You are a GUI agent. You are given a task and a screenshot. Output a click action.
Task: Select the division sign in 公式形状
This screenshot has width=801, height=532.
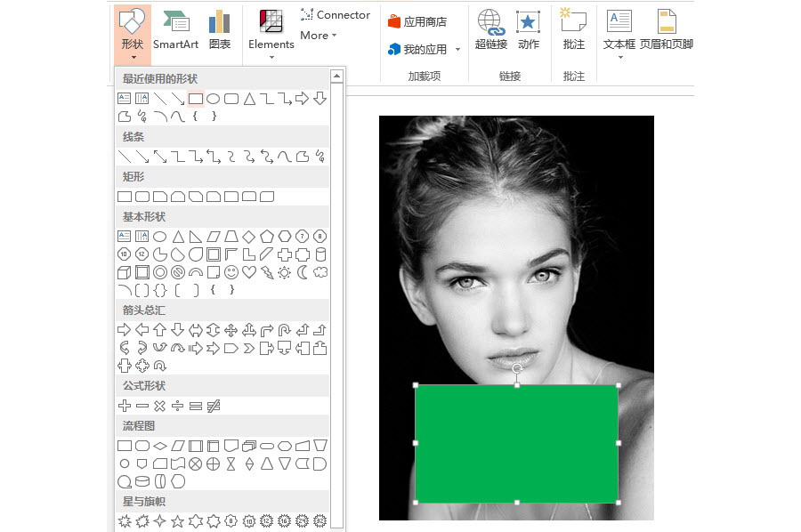(177, 406)
